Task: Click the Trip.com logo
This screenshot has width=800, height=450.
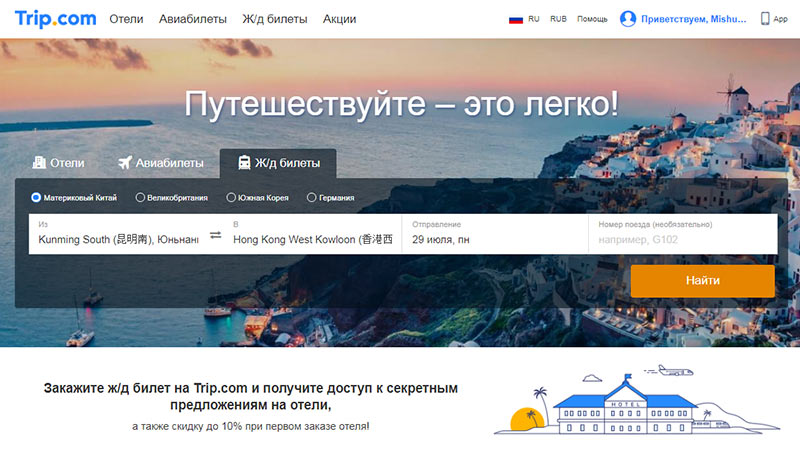Action: click(x=56, y=19)
